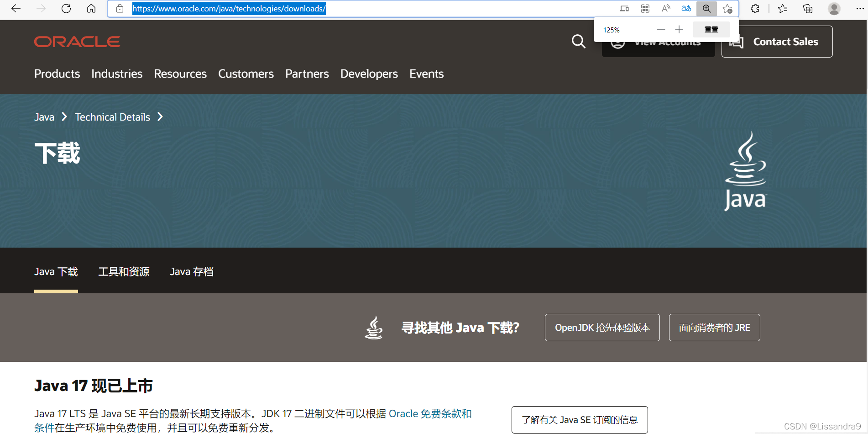Add this page to favorites star icon

[x=727, y=9]
